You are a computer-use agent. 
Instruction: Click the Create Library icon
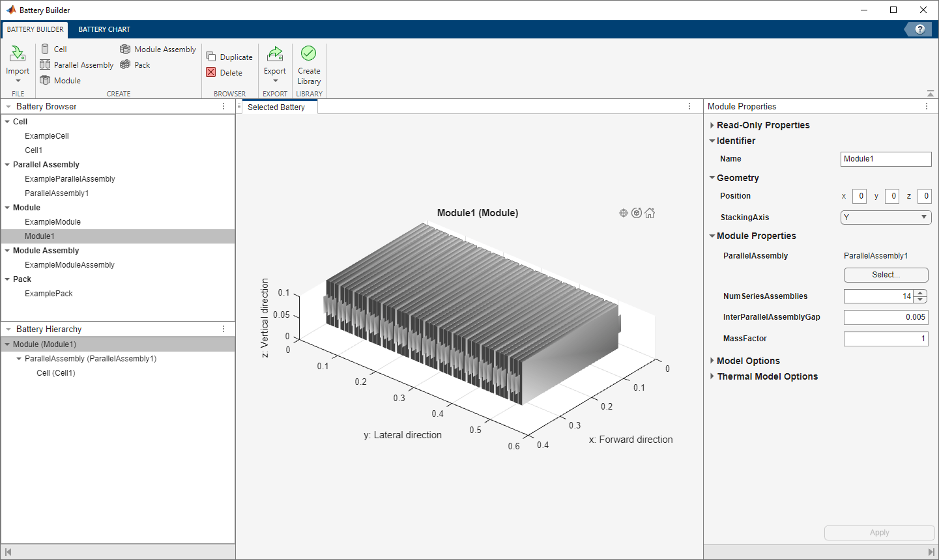point(308,54)
